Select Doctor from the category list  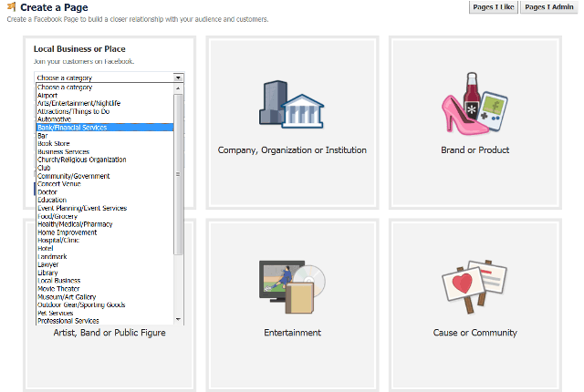[x=105, y=192]
